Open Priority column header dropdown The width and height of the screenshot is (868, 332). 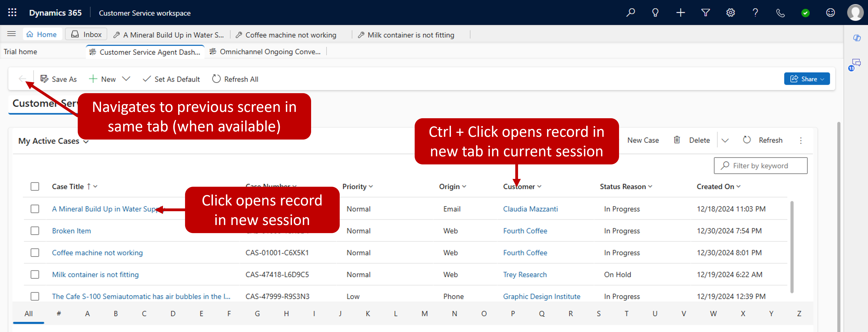[357, 186]
